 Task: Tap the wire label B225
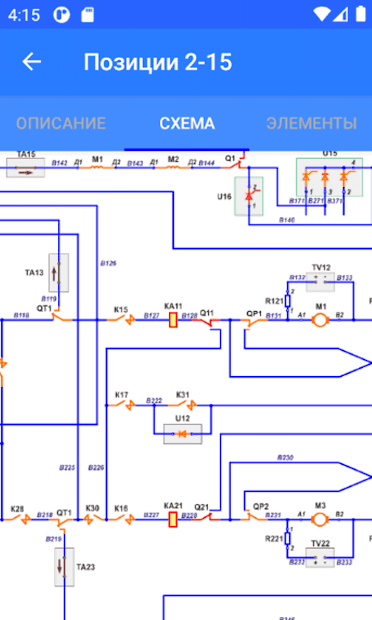(x=67, y=468)
